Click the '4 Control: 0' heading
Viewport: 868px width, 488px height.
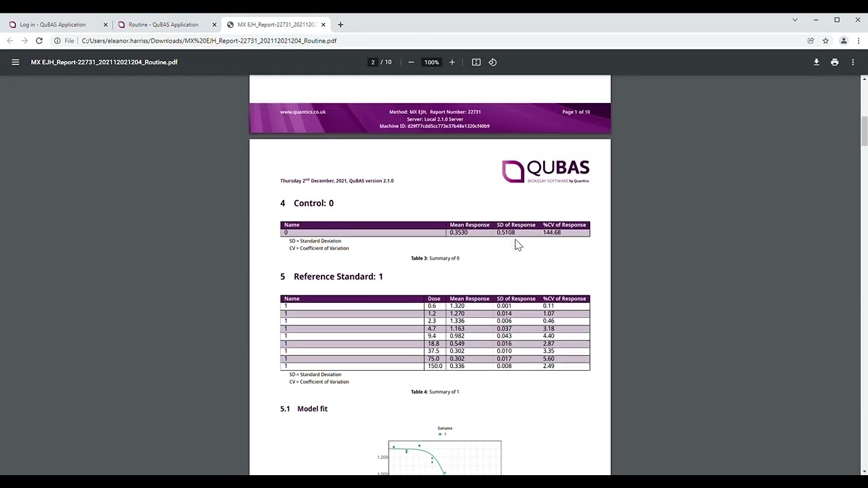[x=307, y=203]
